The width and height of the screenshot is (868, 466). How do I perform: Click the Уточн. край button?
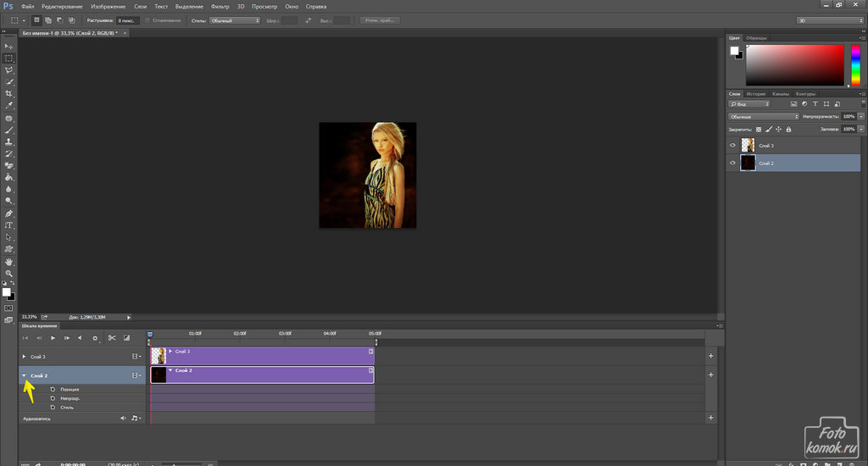(x=381, y=19)
